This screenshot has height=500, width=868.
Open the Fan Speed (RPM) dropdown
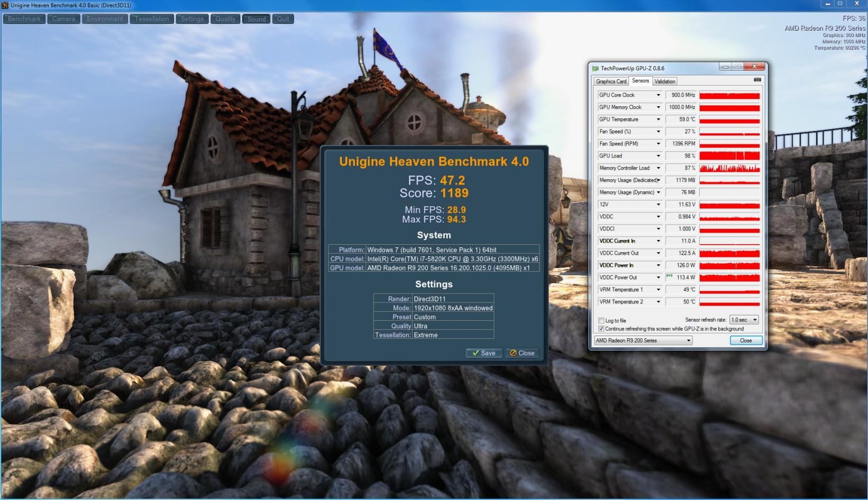coord(659,144)
